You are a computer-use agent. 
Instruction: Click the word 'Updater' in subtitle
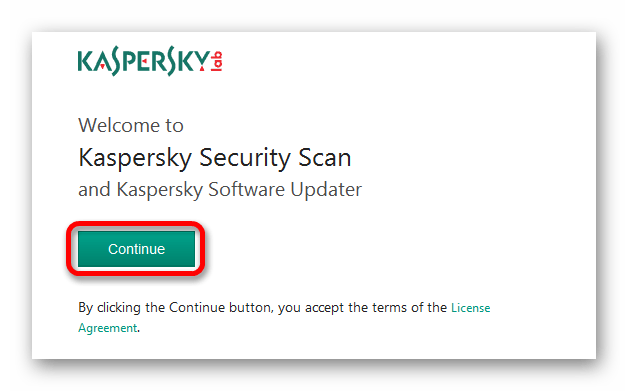click(326, 189)
